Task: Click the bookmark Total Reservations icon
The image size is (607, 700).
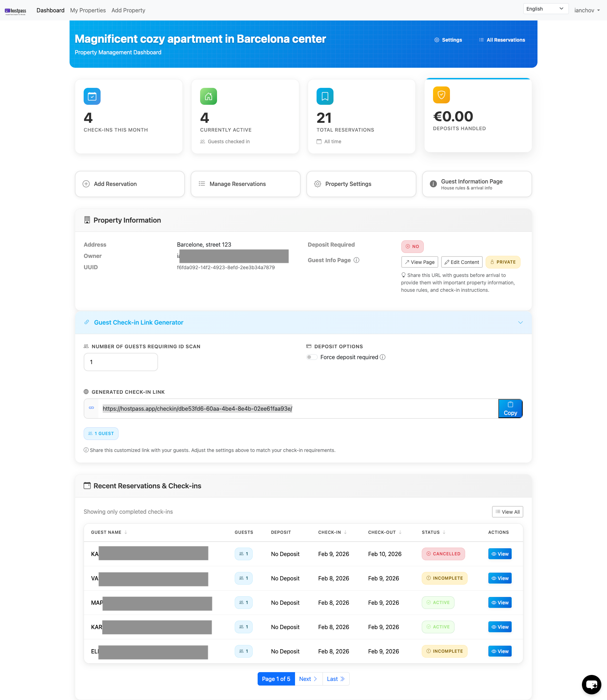Action: [x=325, y=96]
